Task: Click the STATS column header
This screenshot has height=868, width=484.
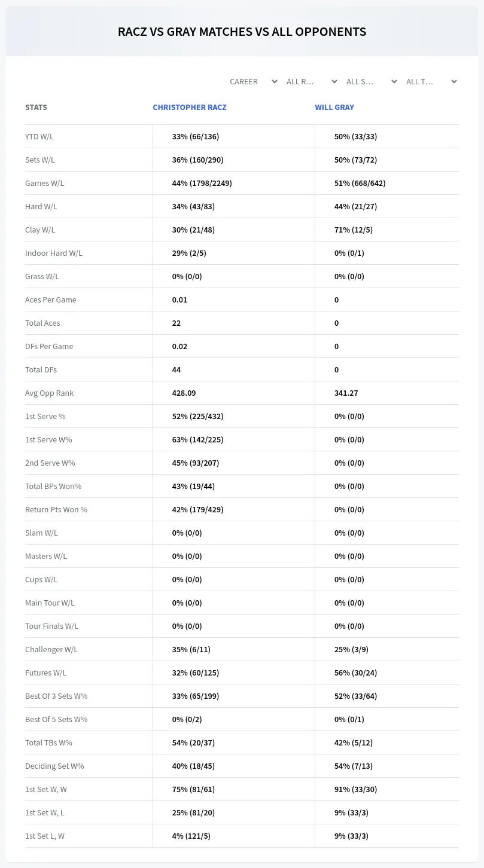Action: 36,108
